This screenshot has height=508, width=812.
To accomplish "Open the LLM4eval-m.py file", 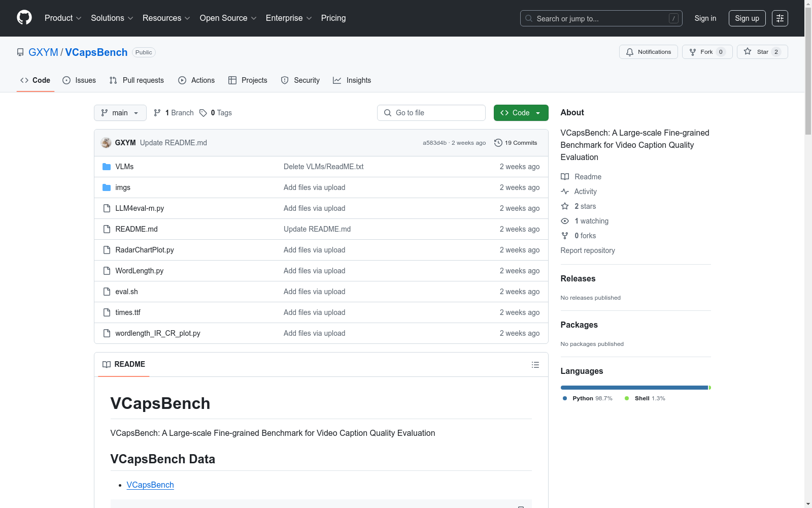I will [x=140, y=208].
